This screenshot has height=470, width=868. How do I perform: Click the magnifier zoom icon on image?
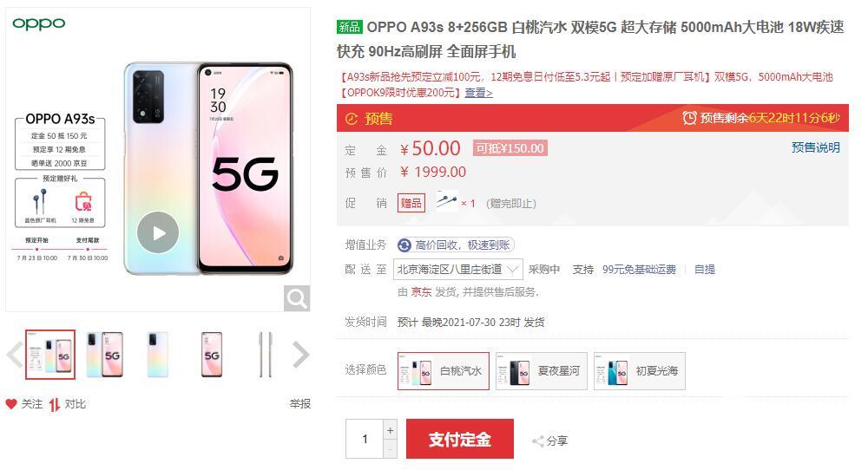click(x=297, y=298)
